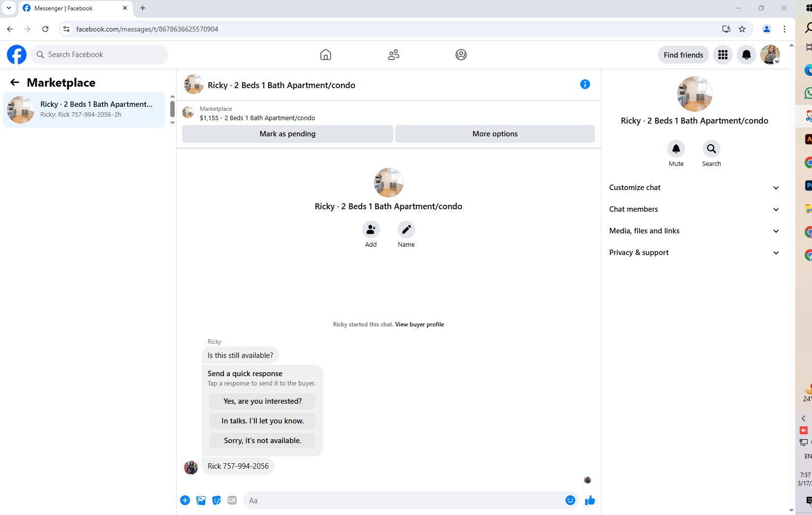Click the listing photo above the chat name

[x=389, y=183]
